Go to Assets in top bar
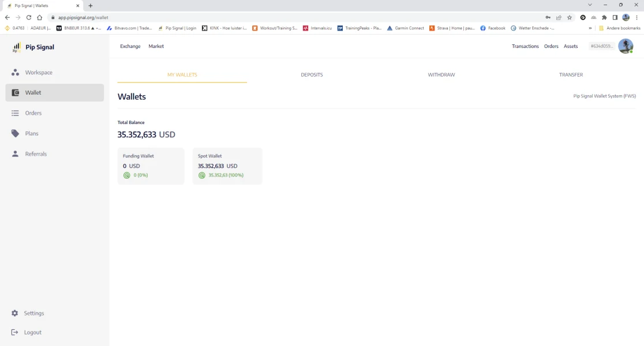 click(x=571, y=46)
